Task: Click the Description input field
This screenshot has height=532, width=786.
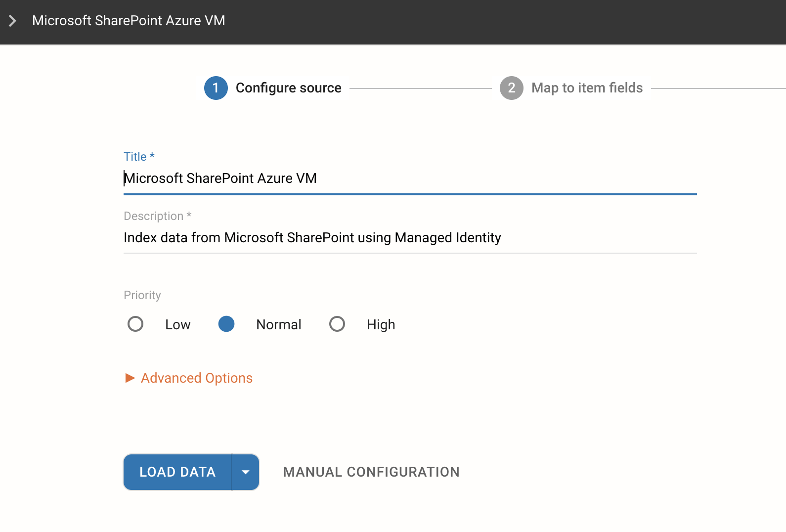Action: pos(410,238)
